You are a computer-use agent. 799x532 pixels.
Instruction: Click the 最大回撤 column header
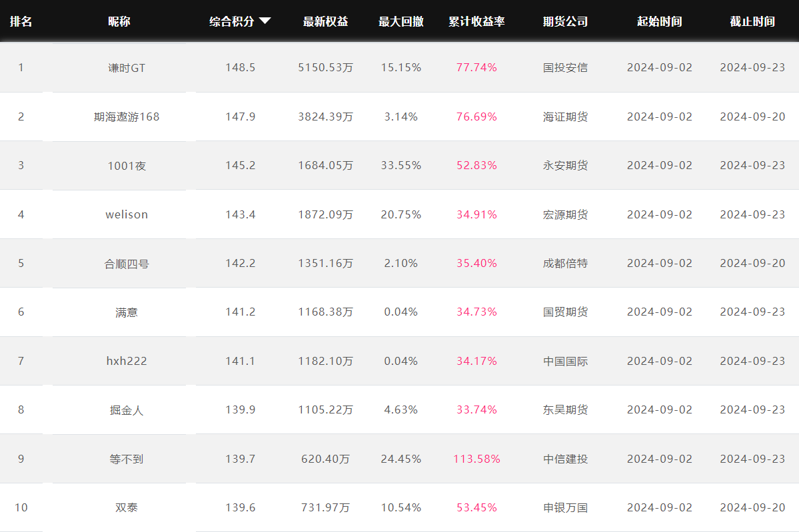[x=401, y=21]
